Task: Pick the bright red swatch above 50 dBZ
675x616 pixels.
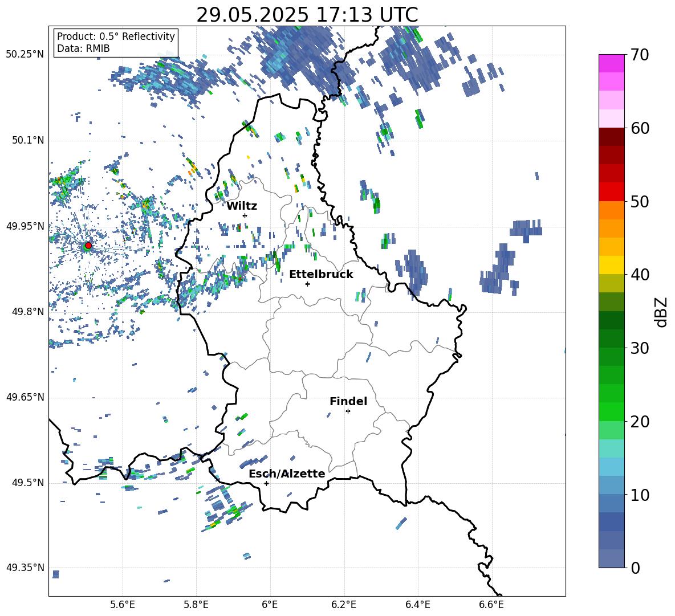Action: point(611,192)
